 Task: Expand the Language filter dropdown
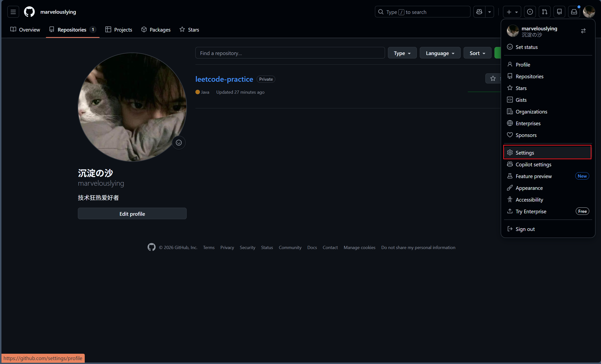pos(440,53)
